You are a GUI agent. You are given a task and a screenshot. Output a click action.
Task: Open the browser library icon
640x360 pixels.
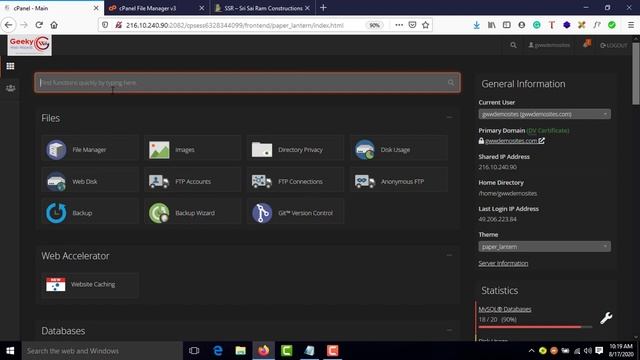pos(491,25)
